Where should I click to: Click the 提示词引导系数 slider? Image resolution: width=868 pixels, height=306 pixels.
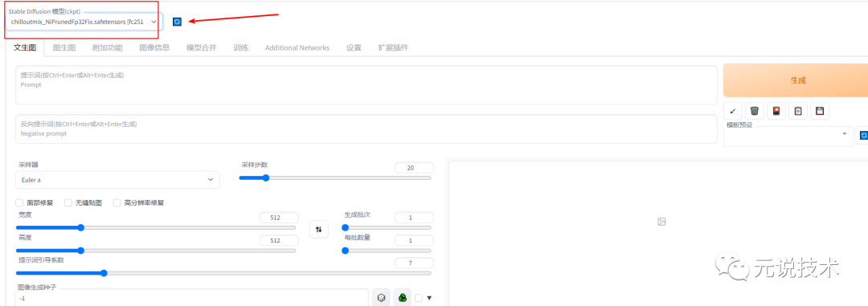[x=223, y=273]
